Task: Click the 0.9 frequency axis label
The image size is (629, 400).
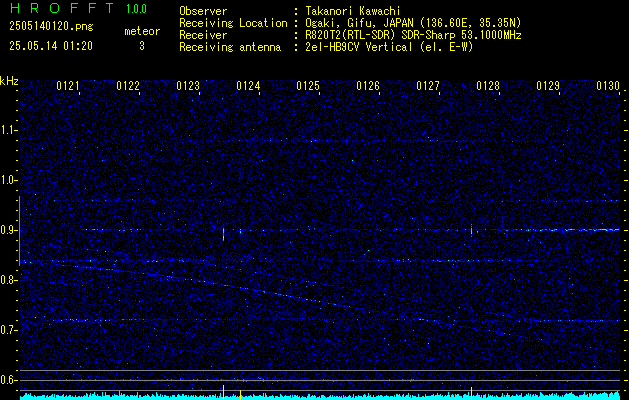Action: pos(8,230)
